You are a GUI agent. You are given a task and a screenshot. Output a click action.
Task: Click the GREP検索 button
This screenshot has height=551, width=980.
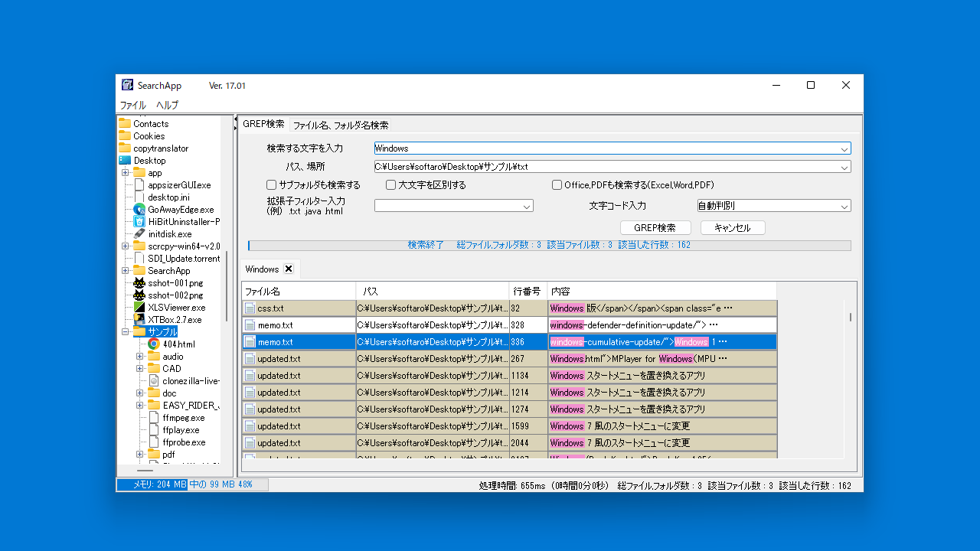pos(655,227)
